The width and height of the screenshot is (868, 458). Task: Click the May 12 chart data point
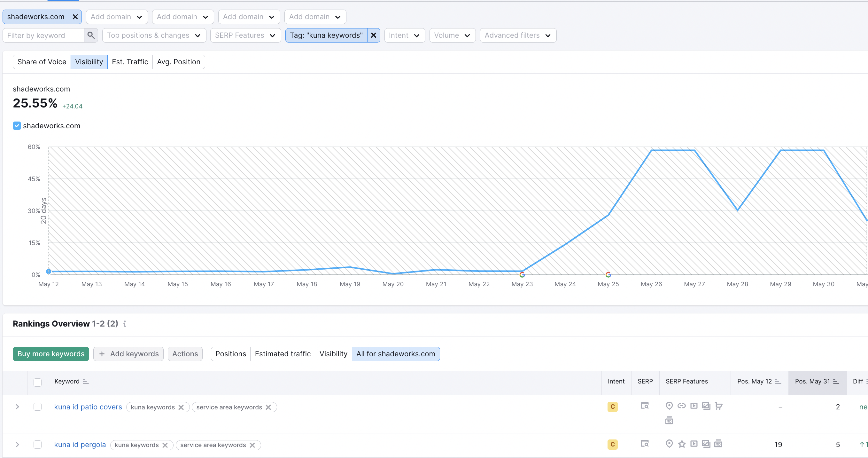[x=49, y=271]
